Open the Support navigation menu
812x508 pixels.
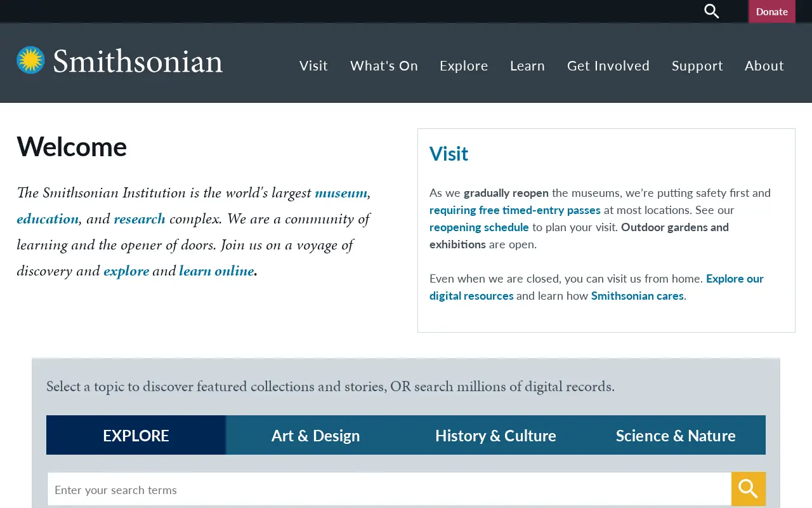pyautogui.click(x=697, y=65)
